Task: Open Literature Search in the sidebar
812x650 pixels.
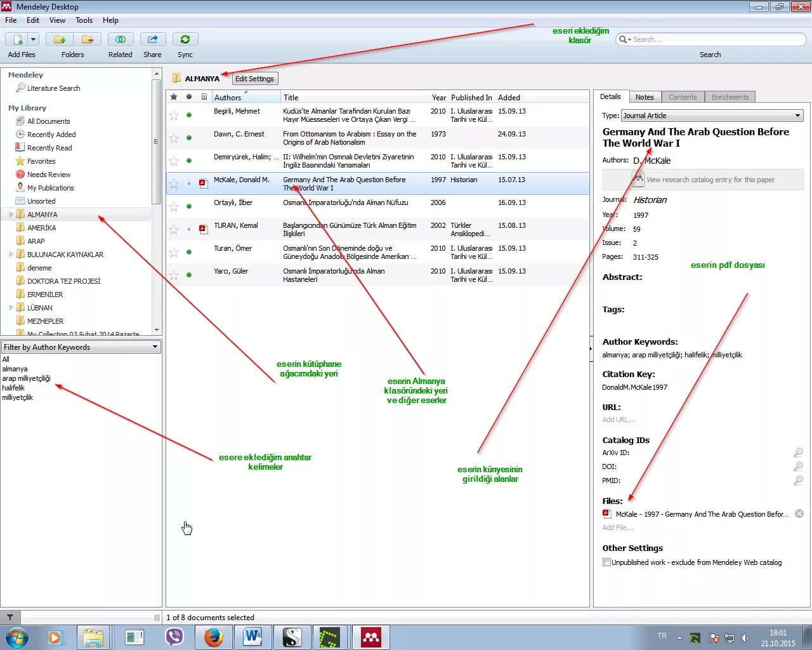Action: [53, 88]
